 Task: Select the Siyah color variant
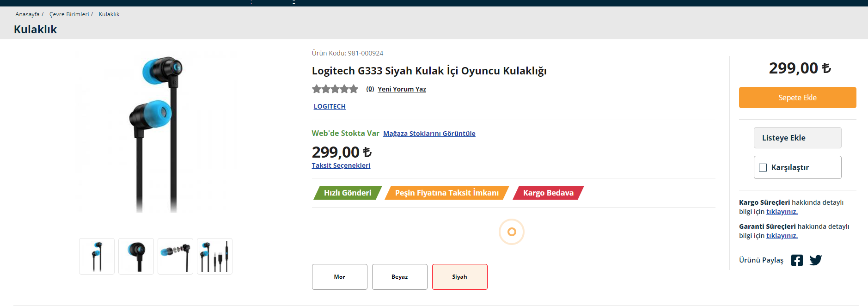[459, 277]
